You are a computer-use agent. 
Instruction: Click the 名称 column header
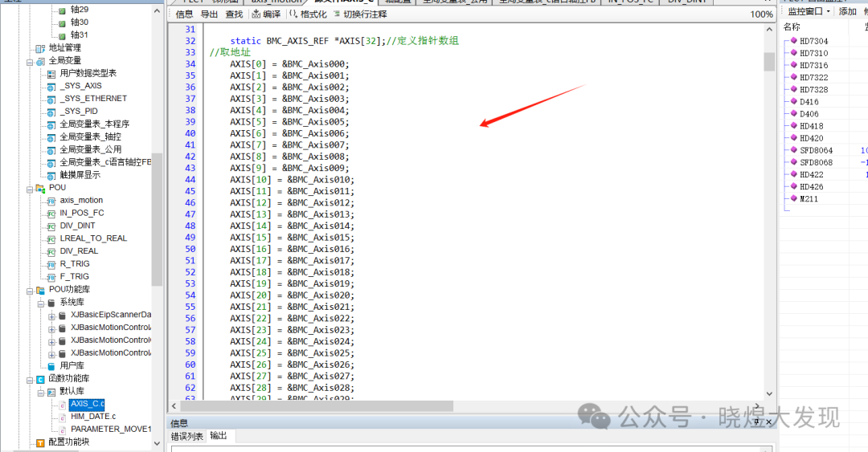[x=792, y=27]
